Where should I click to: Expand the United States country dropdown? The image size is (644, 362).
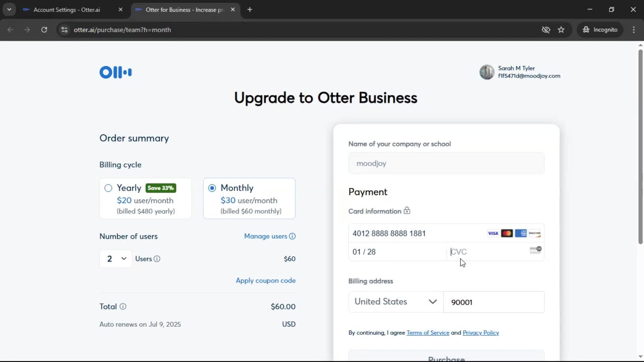click(396, 302)
